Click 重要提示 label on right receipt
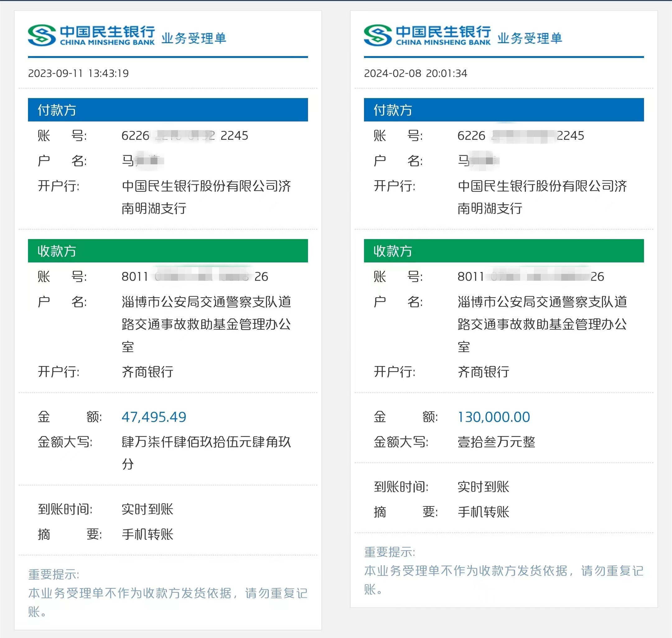Screen dimensions: 672x638 click(x=389, y=552)
